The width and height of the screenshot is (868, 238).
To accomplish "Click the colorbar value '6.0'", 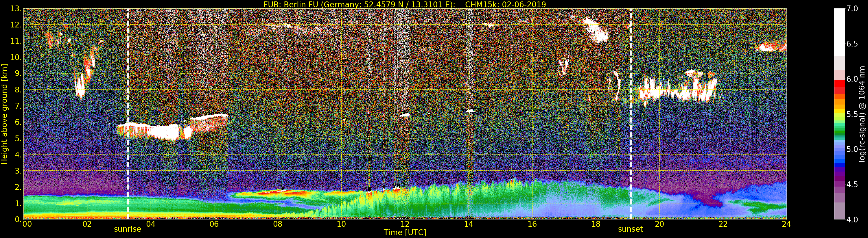I will click(x=852, y=79).
